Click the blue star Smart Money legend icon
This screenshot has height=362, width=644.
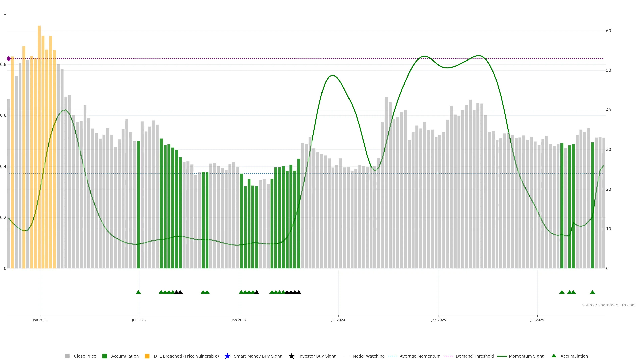tap(227, 356)
